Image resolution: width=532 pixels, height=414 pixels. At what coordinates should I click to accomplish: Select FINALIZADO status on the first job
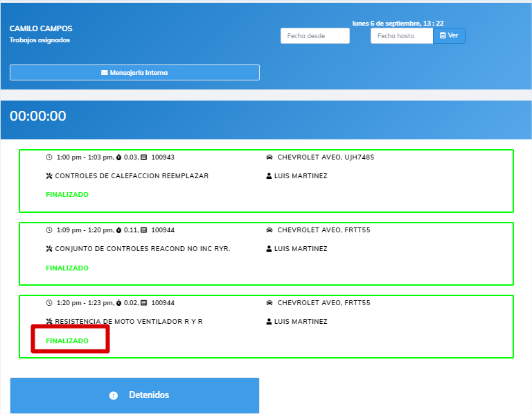point(67,195)
